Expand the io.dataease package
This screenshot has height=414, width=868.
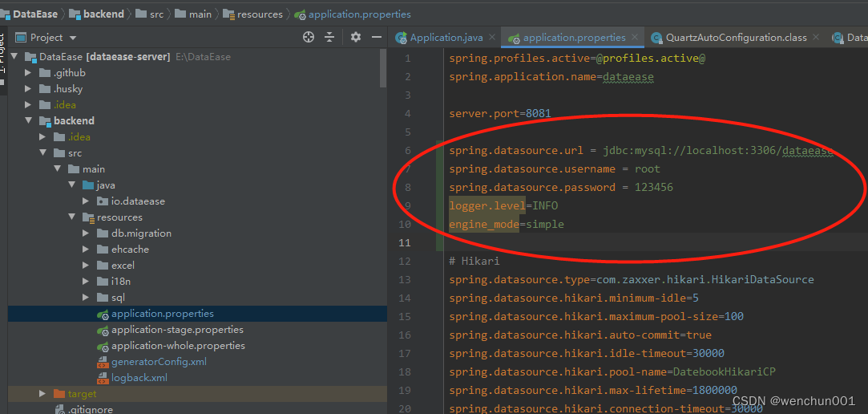[x=86, y=201]
